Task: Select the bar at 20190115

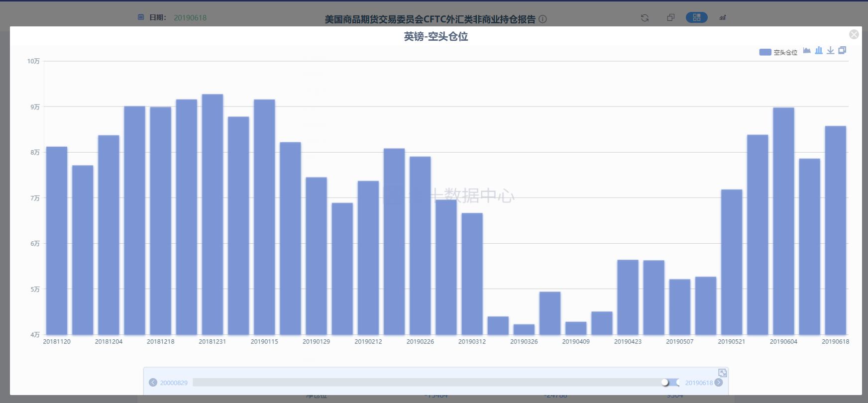Action: click(x=264, y=217)
